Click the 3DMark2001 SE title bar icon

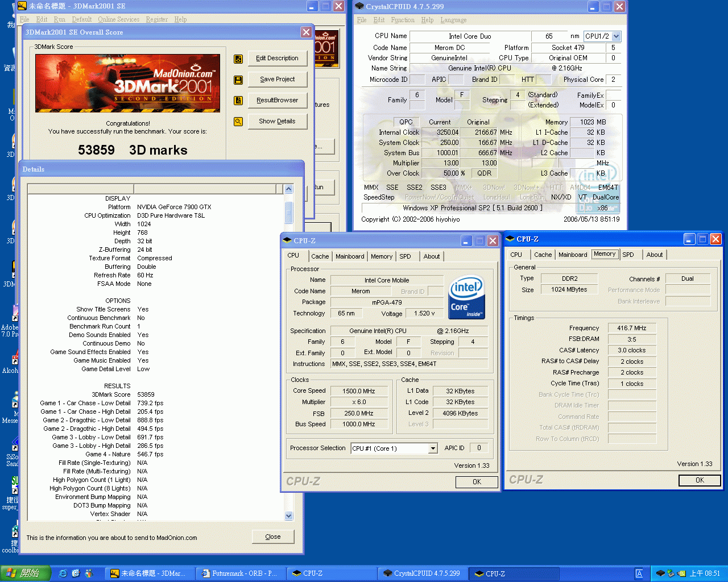pos(22,6)
